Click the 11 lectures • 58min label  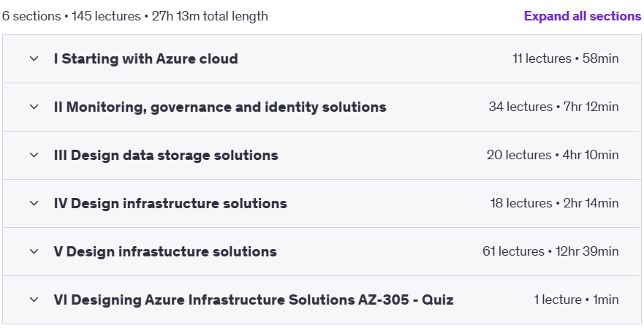[x=565, y=58]
